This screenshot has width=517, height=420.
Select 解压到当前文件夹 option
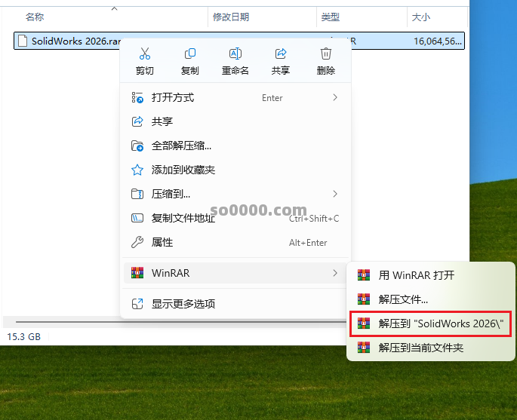pyautogui.click(x=430, y=348)
